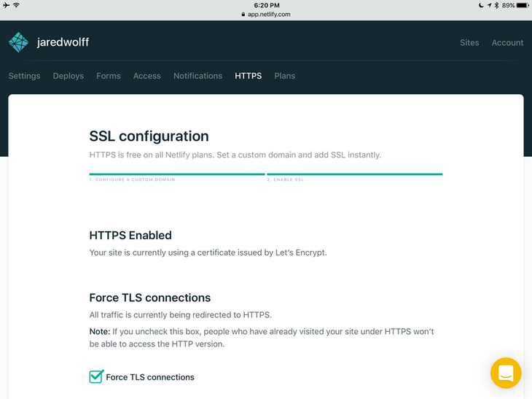Click the Netlify diamond logo
Screen dimensions: 532x399
tap(18, 42)
